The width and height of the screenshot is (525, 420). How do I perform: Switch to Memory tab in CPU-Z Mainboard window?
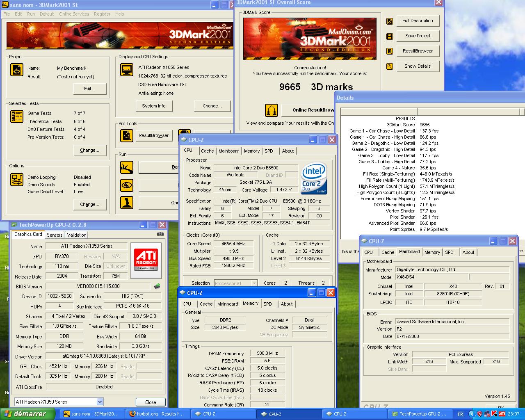[x=432, y=252]
